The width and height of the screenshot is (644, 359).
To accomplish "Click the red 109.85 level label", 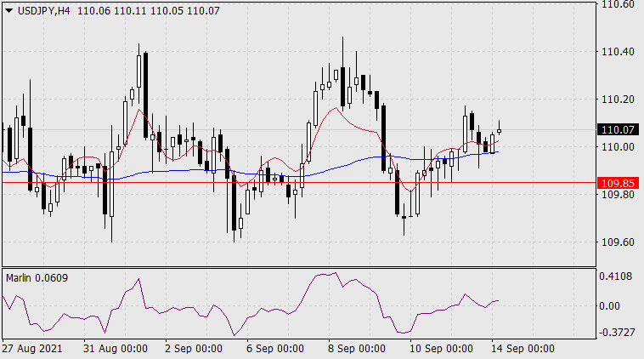I will 618,183.
